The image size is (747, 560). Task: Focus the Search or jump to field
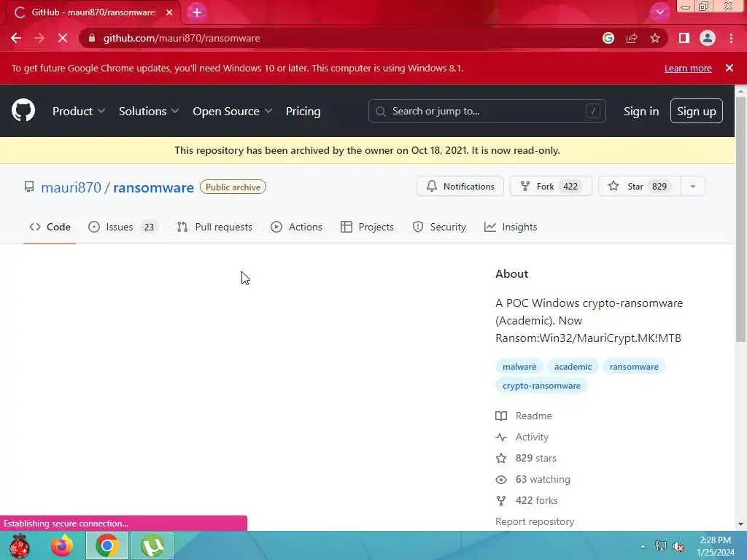pyautogui.click(x=487, y=111)
